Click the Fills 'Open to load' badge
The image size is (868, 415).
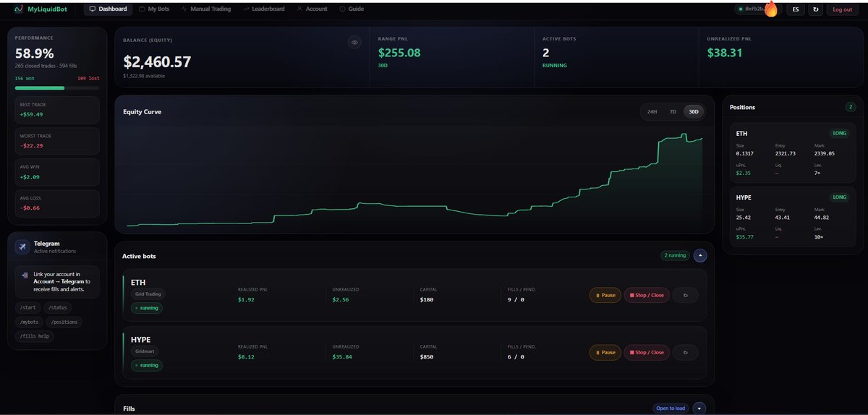coord(670,408)
